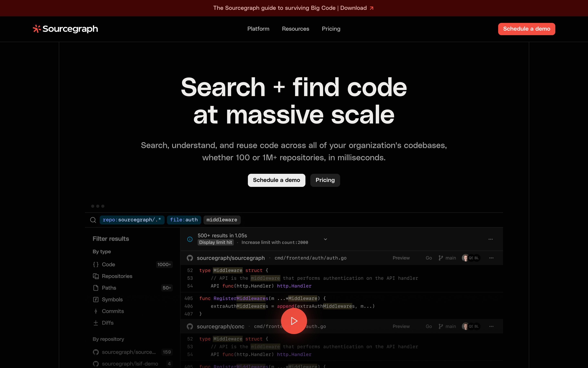
Task: Click the info icon beside results count
Action: tap(190, 239)
